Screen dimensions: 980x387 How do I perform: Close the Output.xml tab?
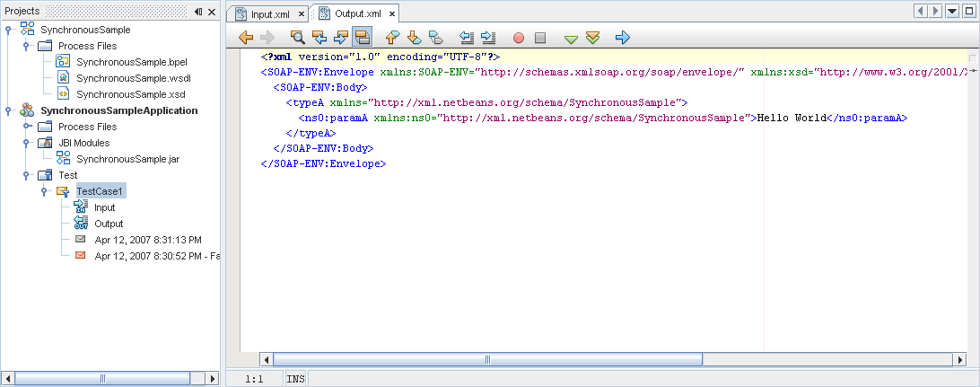[390, 13]
